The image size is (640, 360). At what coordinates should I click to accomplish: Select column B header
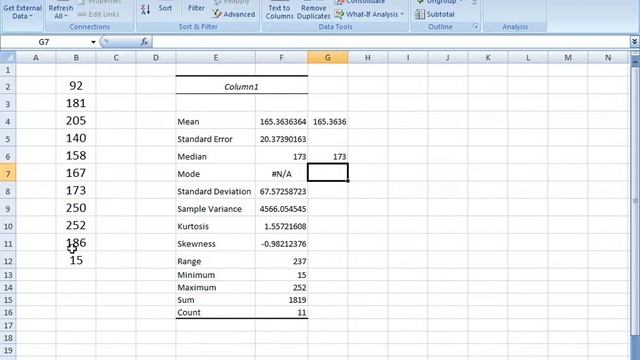coord(76,58)
